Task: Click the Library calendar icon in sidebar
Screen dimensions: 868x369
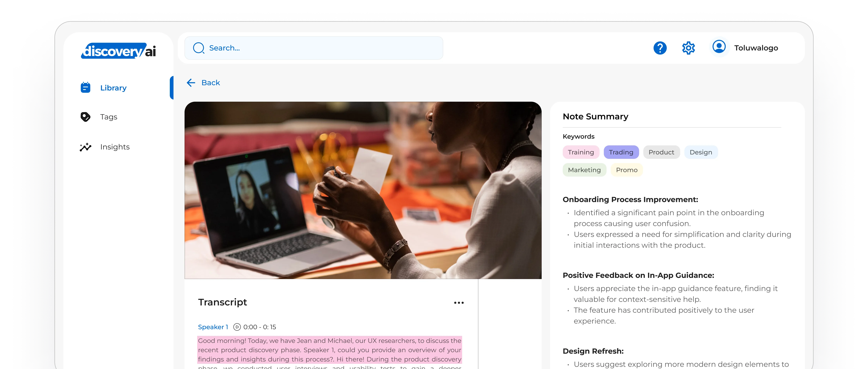Action: (x=86, y=87)
